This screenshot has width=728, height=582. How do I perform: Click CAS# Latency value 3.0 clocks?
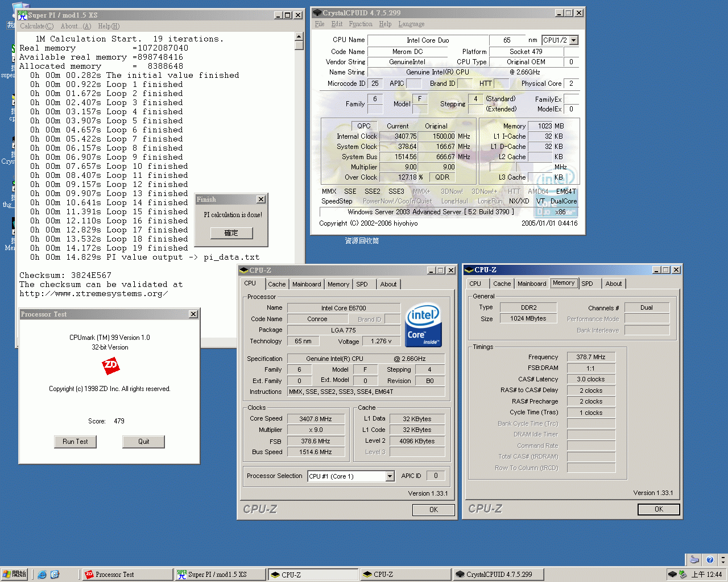[x=591, y=379]
